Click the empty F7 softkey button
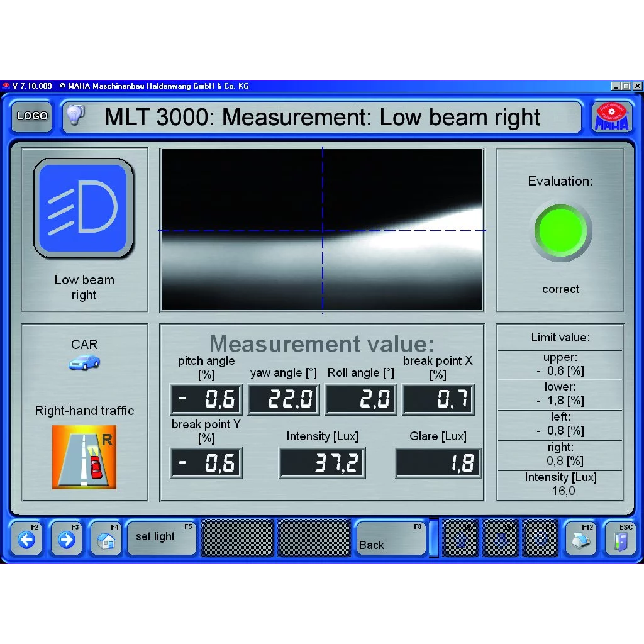 click(314, 538)
